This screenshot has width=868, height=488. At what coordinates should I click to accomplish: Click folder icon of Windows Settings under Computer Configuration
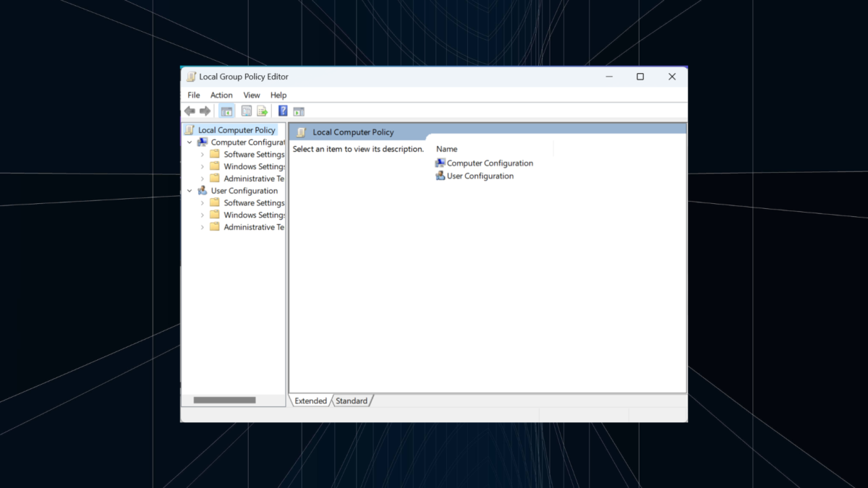pos(215,166)
